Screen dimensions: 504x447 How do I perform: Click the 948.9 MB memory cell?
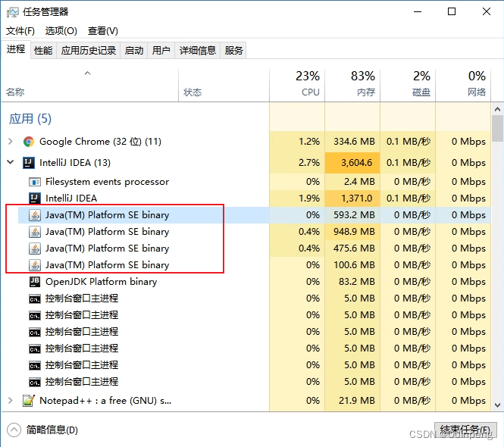[352, 232]
